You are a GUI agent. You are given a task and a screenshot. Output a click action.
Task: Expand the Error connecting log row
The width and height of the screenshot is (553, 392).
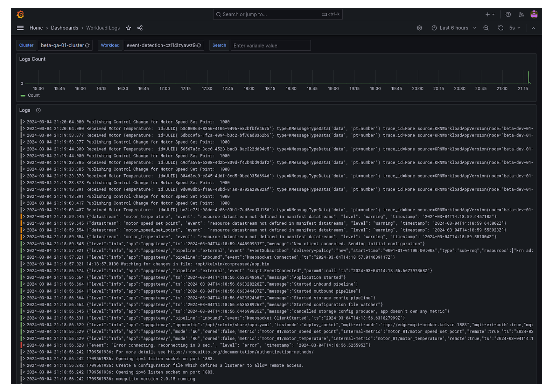coord(24,345)
